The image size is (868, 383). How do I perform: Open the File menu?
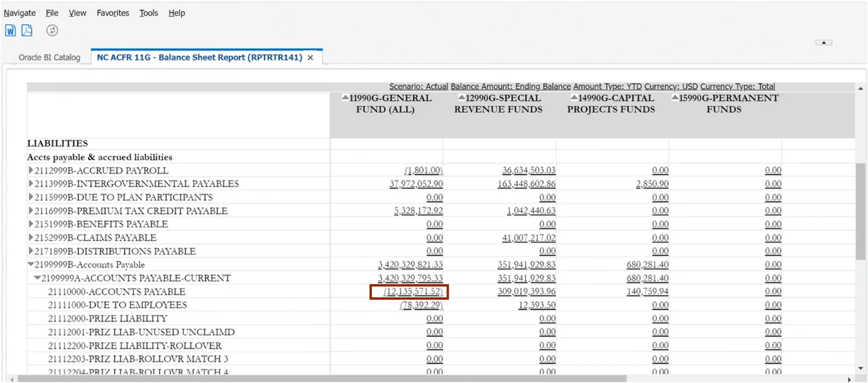[52, 13]
